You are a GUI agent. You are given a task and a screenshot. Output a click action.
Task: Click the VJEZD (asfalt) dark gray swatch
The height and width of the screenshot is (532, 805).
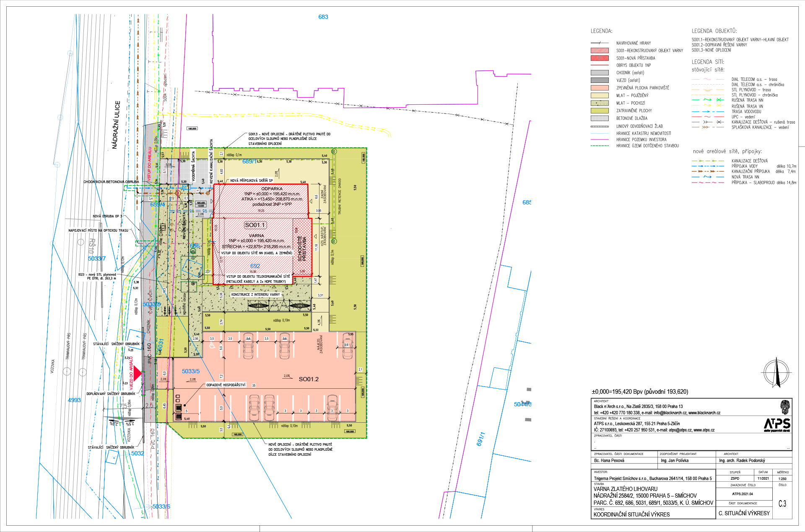599,80
